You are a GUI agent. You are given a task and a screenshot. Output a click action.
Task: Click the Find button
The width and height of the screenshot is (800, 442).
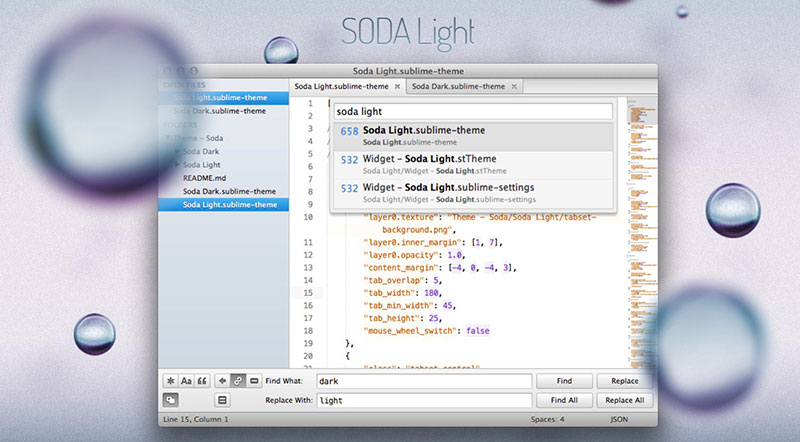pos(564,381)
